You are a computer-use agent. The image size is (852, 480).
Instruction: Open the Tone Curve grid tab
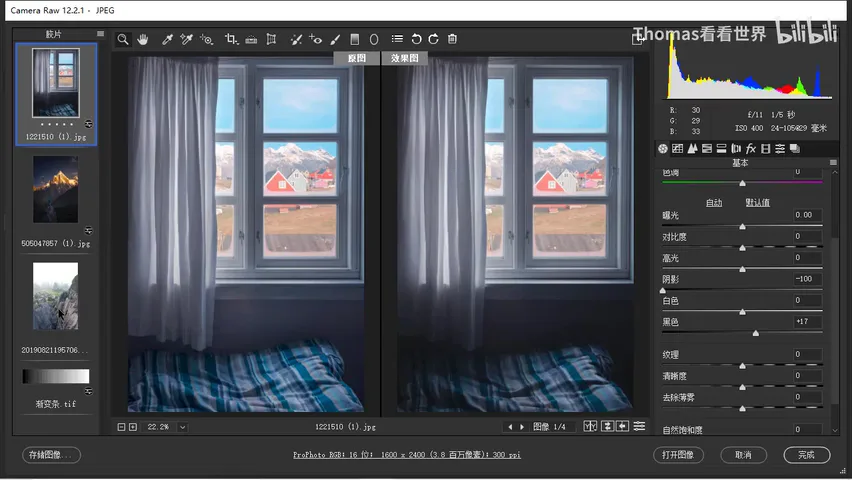(x=677, y=148)
